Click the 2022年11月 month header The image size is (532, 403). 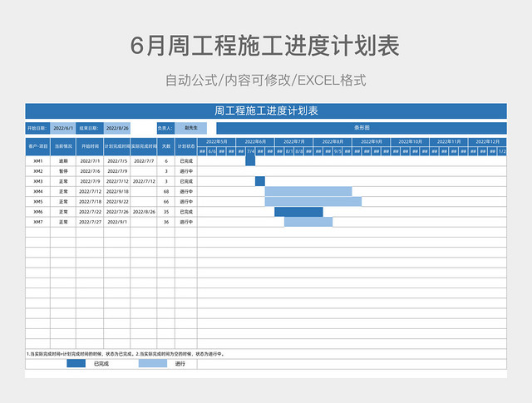click(x=449, y=142)
